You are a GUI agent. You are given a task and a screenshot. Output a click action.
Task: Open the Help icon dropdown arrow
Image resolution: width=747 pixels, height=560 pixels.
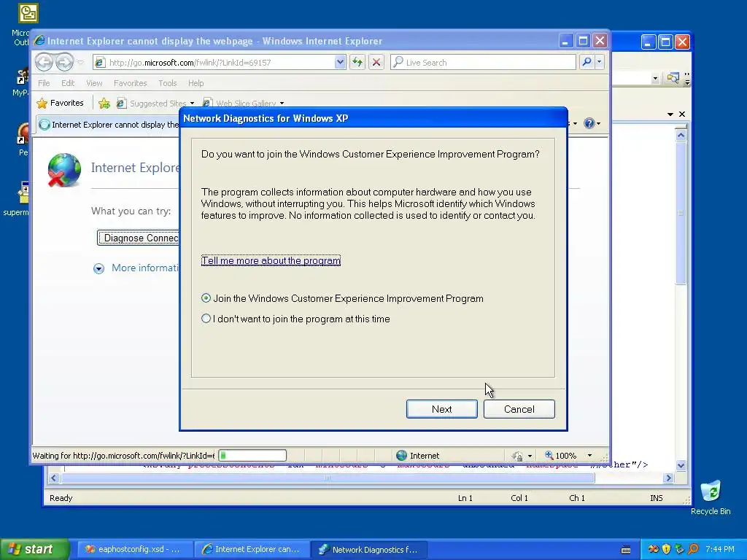pos(598,124)
